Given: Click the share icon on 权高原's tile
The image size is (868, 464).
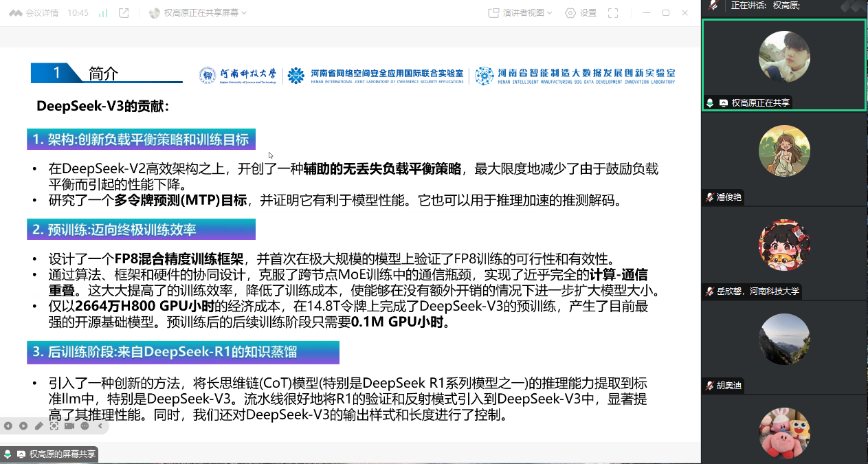Looking at the screenshot, I should pos(723,103).
